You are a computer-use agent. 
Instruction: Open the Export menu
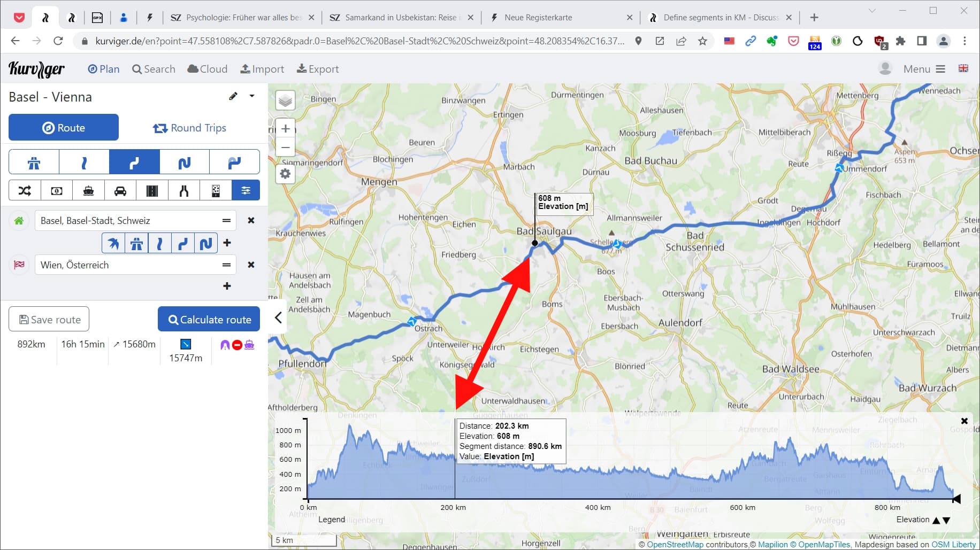coord(318,69)
